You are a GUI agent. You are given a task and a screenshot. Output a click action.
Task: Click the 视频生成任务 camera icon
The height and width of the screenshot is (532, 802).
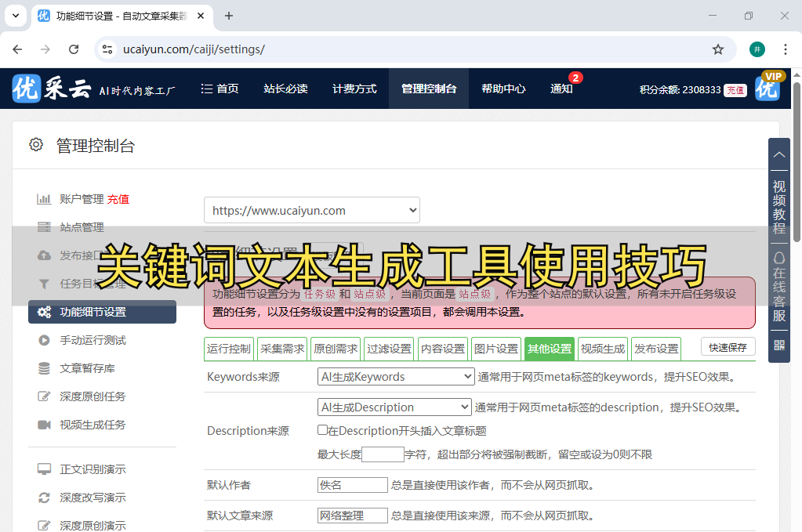click(44, 425)
